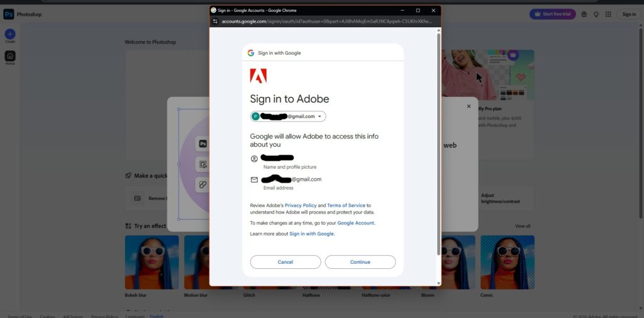Click the bandage healing tile icon in promo dialog
Image resolution: width=644 pixels, height=318 pixels.
point(203,185)
